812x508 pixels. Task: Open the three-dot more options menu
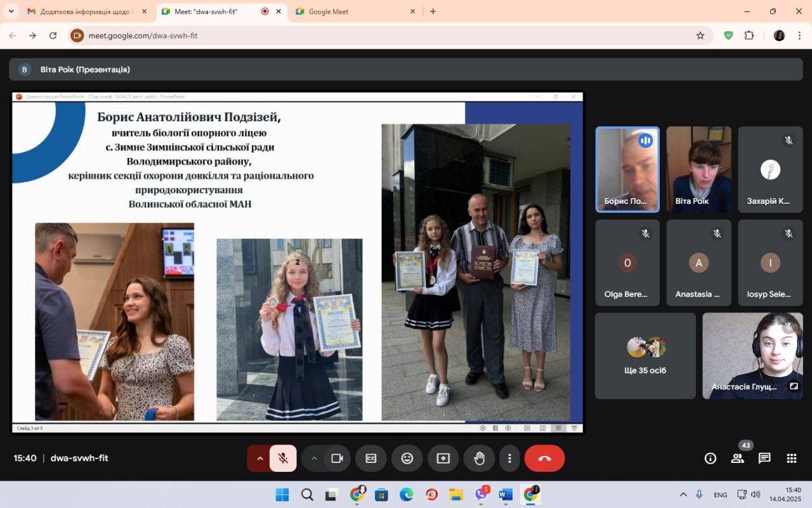(x=509, y=458)
